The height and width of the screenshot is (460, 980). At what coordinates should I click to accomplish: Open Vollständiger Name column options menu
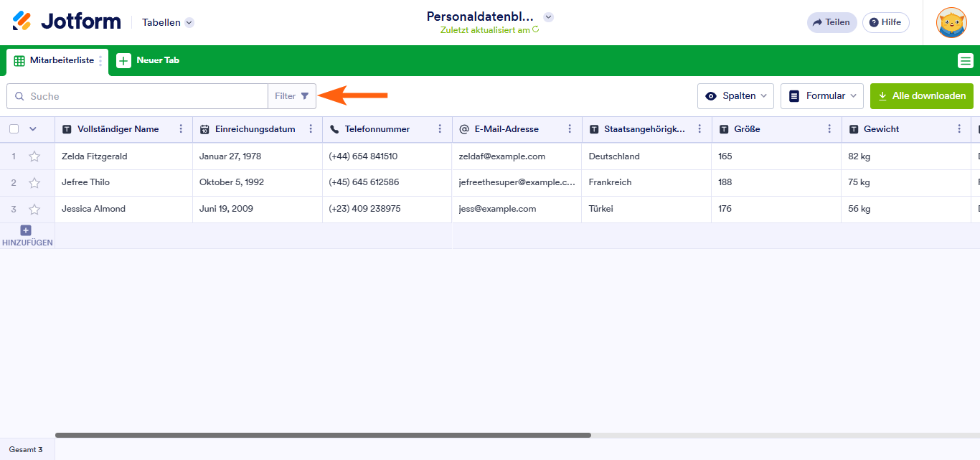point(181,129)
